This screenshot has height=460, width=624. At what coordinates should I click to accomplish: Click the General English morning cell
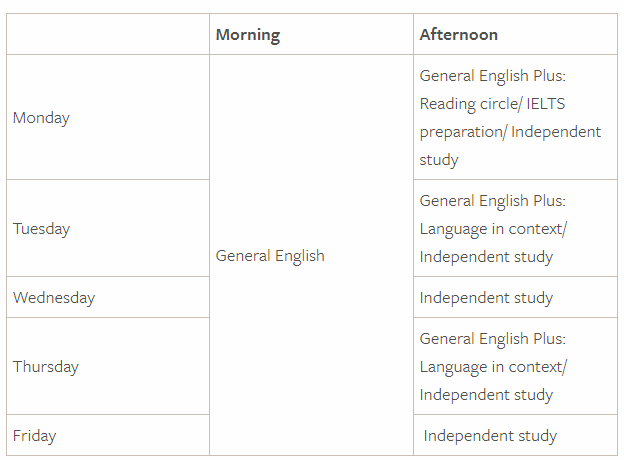pyautogui.click(x=270, y=255)
